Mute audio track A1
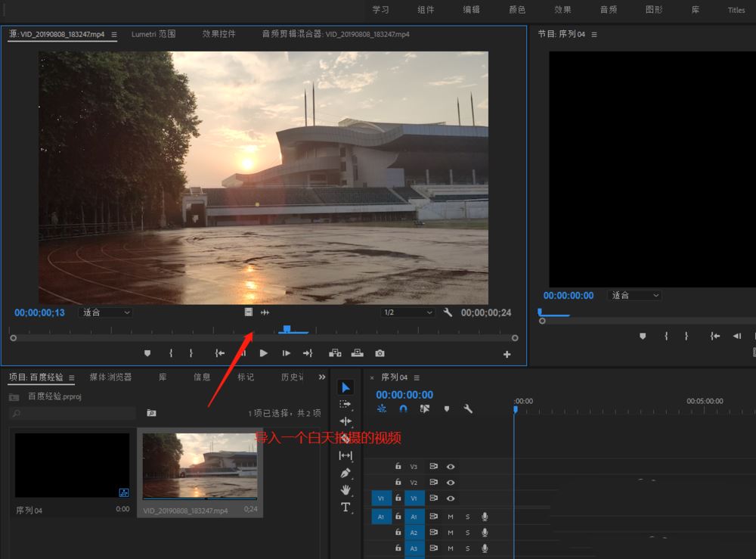756x559 pixels. [x=451, y=516]
